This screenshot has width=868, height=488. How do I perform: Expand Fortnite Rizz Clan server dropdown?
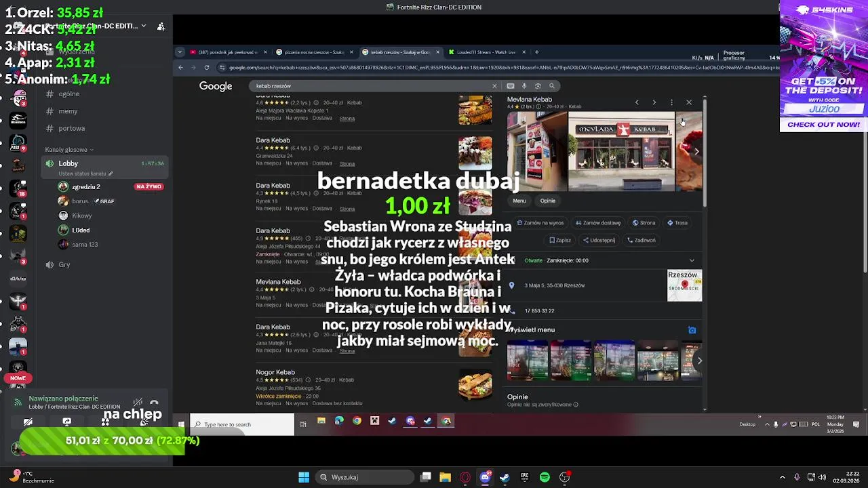point(143,26)
